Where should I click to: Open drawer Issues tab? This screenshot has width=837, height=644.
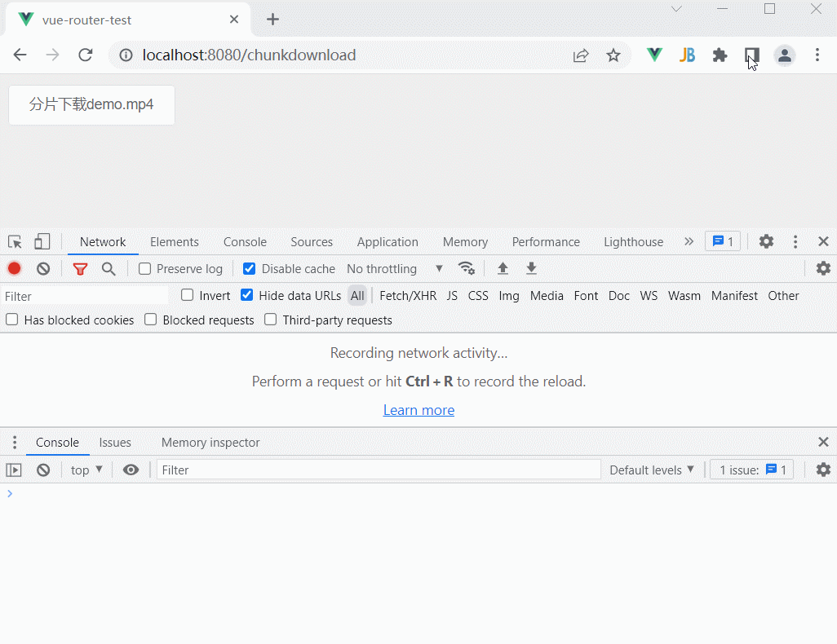115,443
